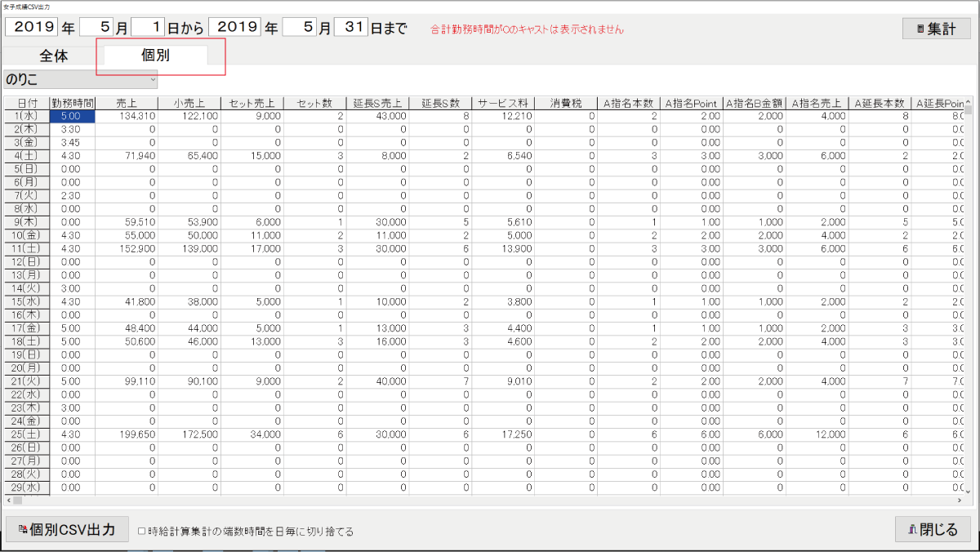Click the サービス料 column header
This screenshot has height=552, width=980.
click(x=503, y=104)
